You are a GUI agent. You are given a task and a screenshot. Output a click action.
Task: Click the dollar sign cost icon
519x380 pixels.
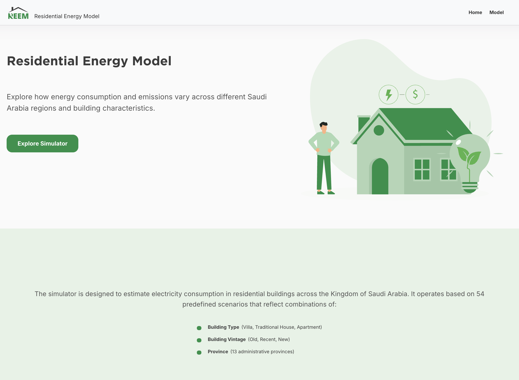coord(415,94)
